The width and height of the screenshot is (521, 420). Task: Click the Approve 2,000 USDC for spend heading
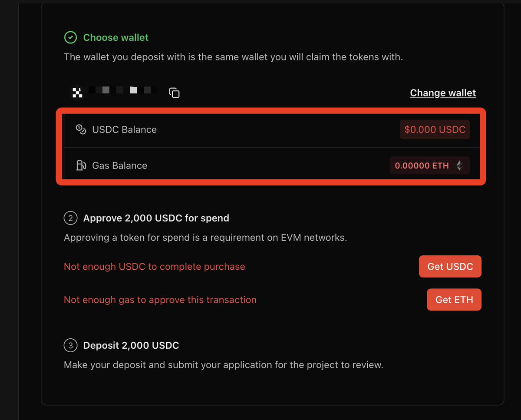[x=156, y=218]
